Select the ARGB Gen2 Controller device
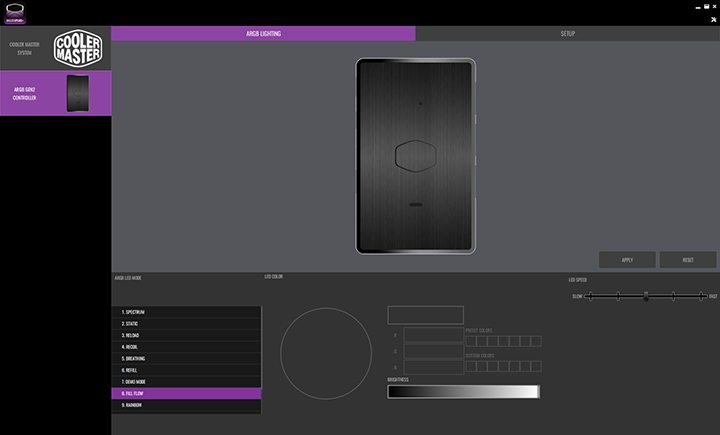Viewport: 720px width, 435px height. pyautogui.click(x=55, y=93)
